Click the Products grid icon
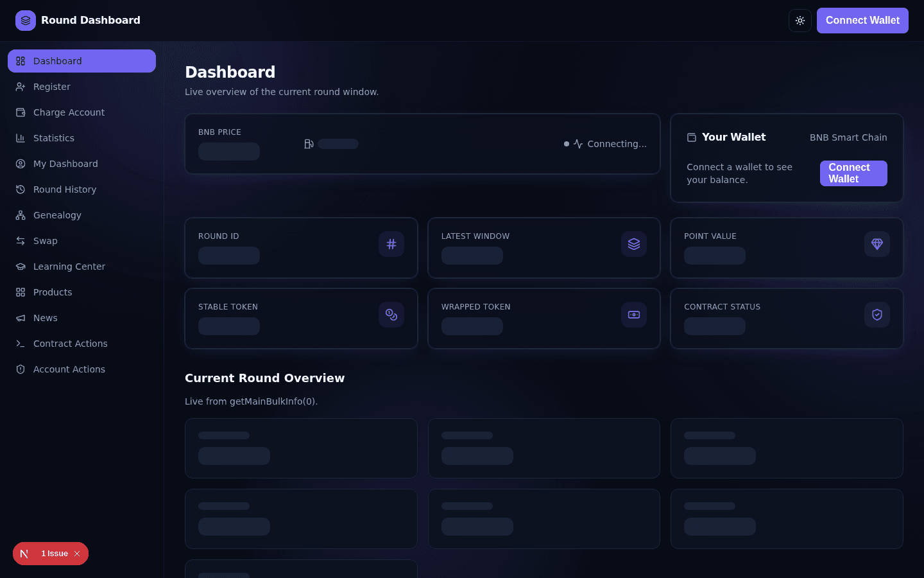 (21, 292)
